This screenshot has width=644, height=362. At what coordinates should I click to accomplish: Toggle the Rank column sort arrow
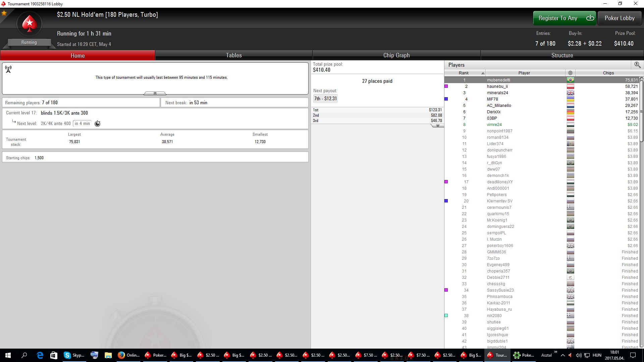[483, 73]
